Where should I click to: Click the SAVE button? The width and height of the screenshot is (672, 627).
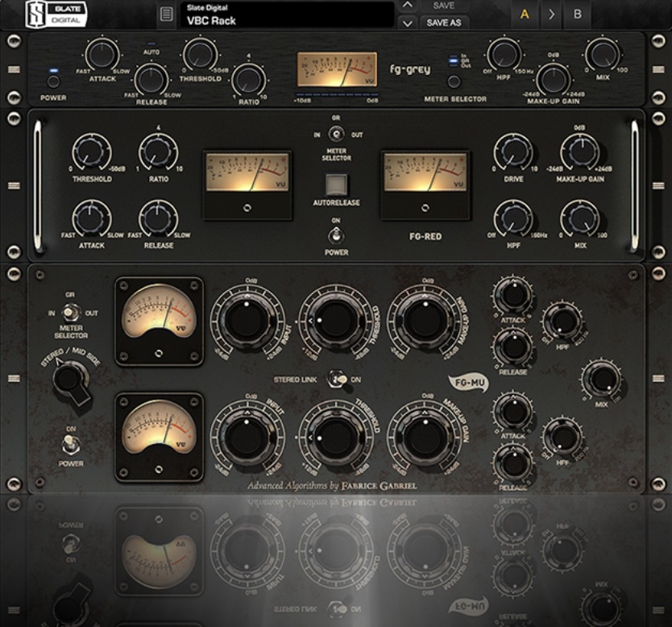[x=444, y=6]
